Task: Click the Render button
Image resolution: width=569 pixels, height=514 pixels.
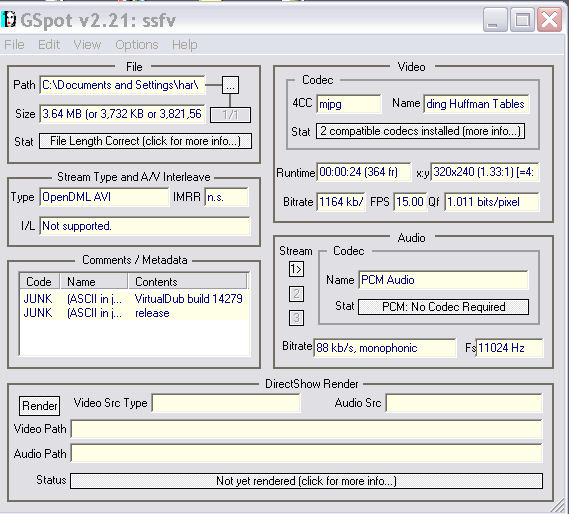Action: [40, 405]
